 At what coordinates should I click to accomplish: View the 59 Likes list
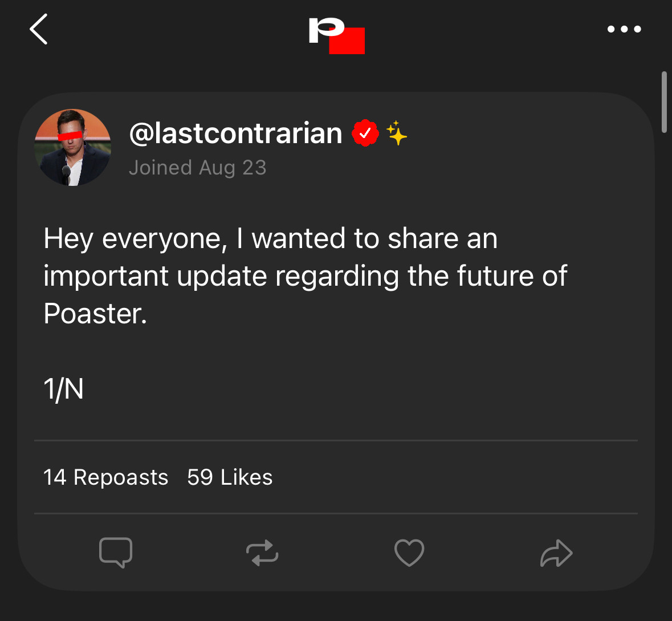230,477
